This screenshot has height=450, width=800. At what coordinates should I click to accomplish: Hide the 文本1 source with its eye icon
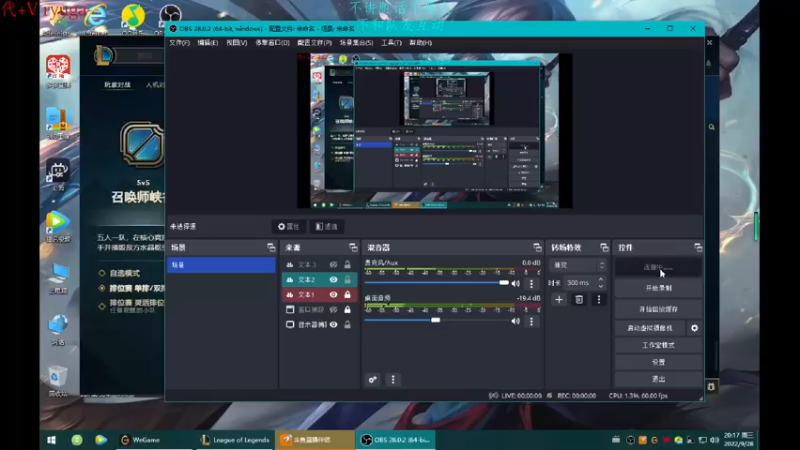click(x=333, y=294)
